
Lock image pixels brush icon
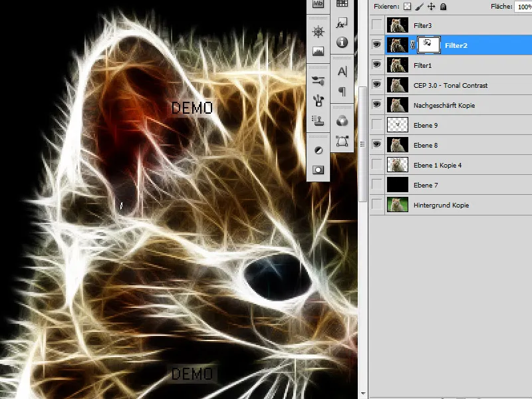[x=420, y=7]
